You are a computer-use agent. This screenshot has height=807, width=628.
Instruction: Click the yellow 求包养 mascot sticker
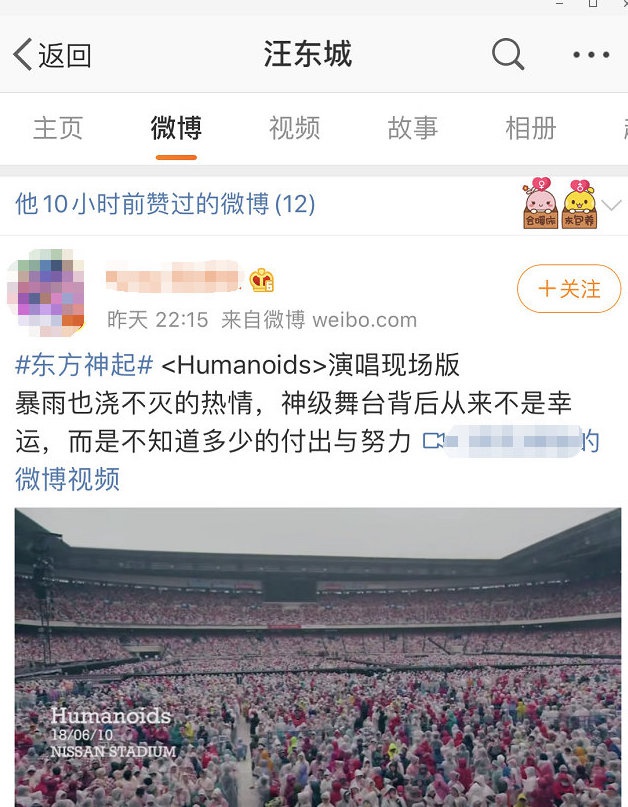click(x=579, y=204)
